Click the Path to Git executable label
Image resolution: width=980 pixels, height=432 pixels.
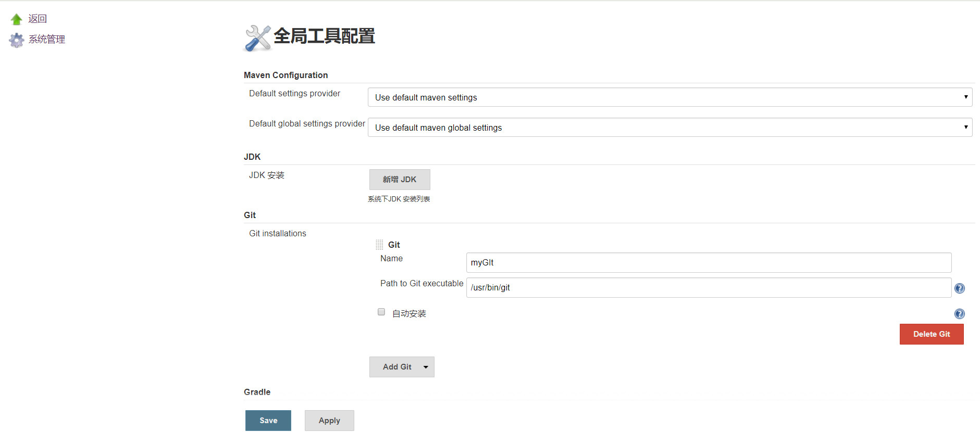[422, 283]
